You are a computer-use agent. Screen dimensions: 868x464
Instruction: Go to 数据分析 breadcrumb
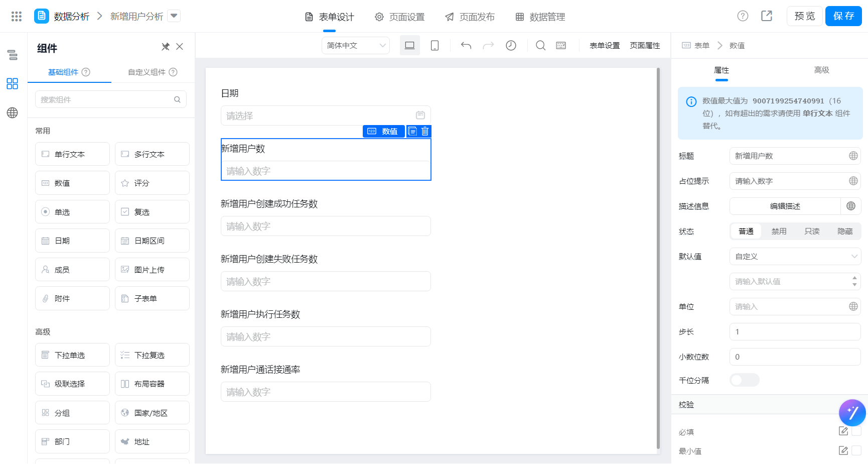click(72, 17)
